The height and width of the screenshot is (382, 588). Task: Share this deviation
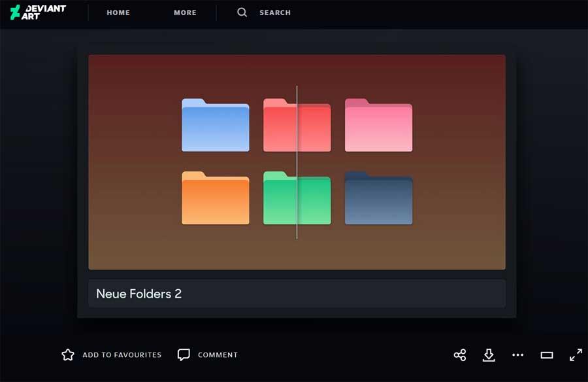point(460,355)
